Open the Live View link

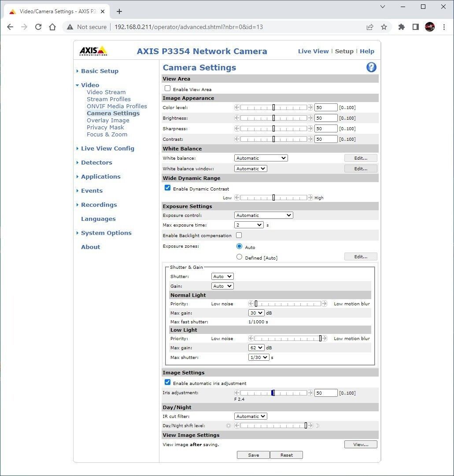point(313,51)
